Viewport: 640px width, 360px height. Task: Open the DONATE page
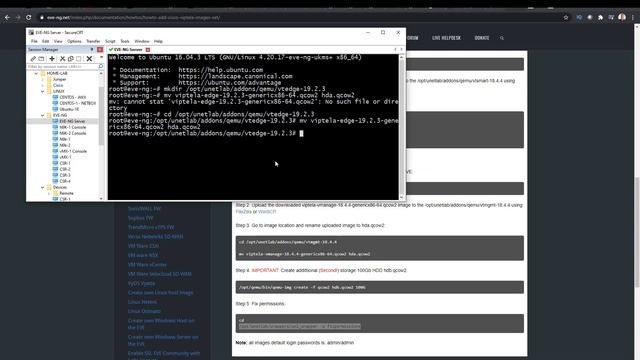[x=482, y=38]
